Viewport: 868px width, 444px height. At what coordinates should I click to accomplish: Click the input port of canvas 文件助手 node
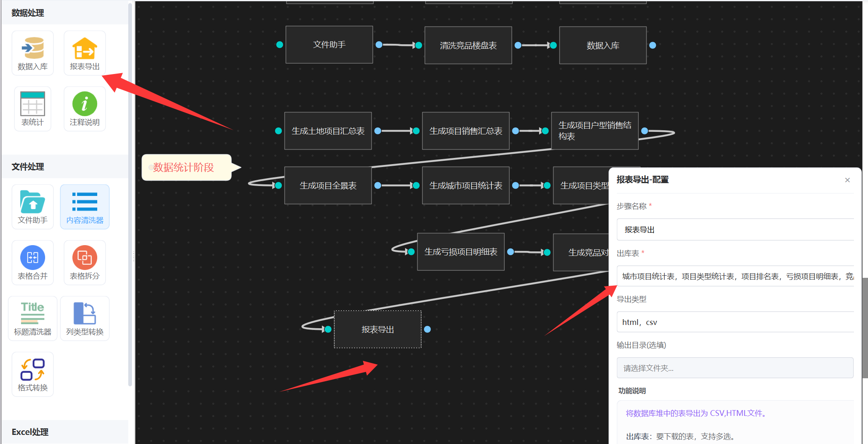pos(280,45)
